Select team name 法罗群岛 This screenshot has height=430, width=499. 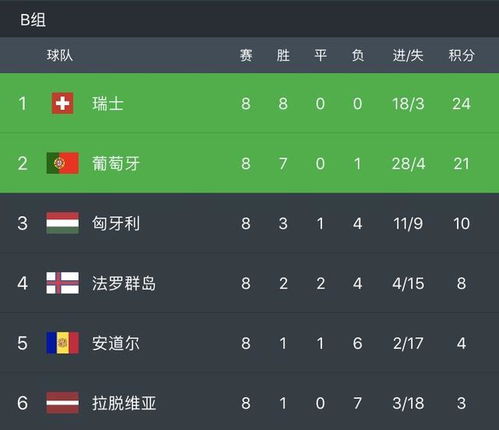(124, 283)
